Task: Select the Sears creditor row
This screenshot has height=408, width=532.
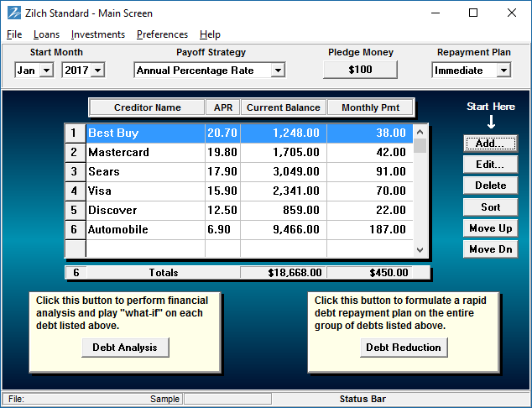Action: click(249, 171)
